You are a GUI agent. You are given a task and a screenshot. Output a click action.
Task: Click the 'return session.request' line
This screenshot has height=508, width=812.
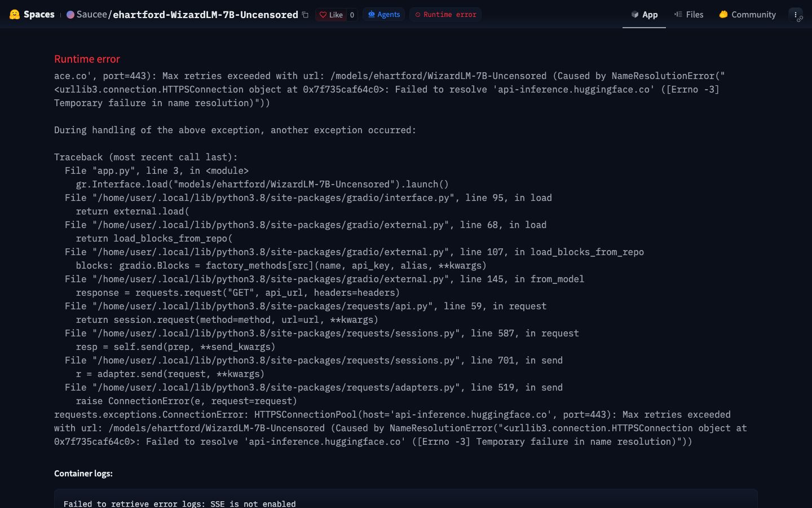(x=227, y=319)
